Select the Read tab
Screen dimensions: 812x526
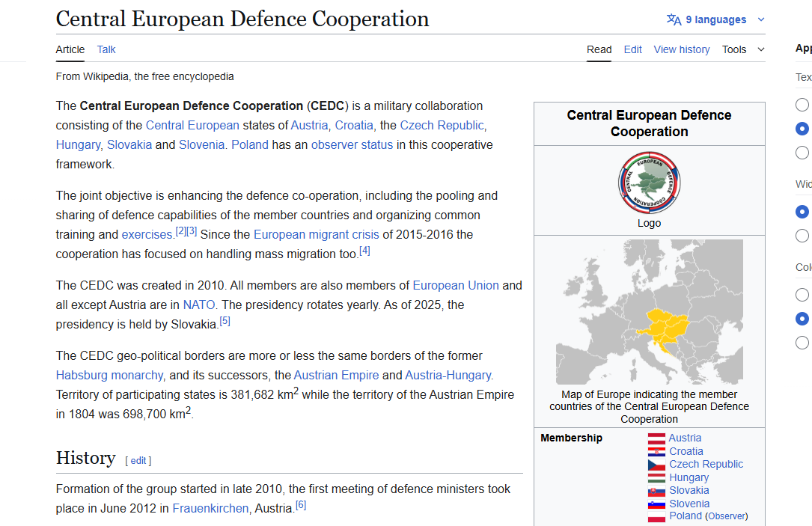(x=599, y=49)
